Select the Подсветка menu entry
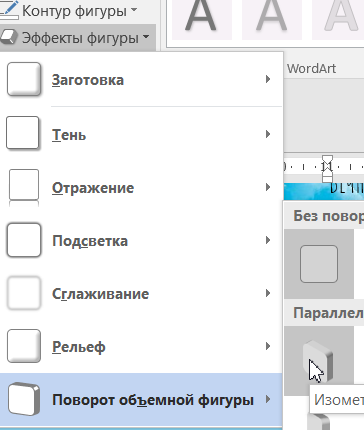The width and height of the screenshot is (364, 430). coord(141,240)
